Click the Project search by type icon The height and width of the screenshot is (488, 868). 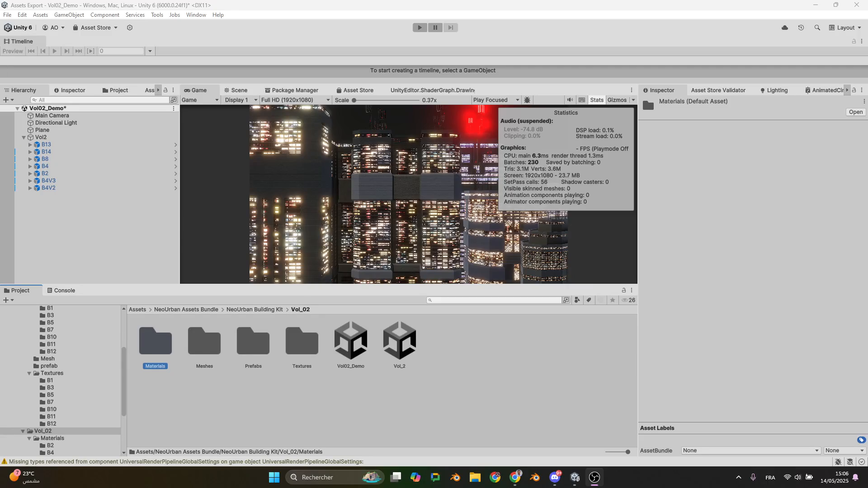tap(577, 300)
